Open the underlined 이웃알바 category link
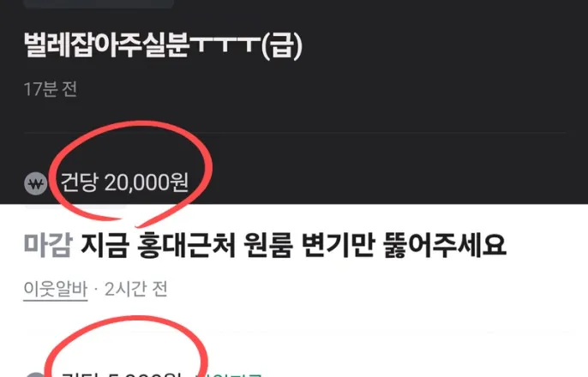This screenshot has height=377, width=588. (56, 290)
